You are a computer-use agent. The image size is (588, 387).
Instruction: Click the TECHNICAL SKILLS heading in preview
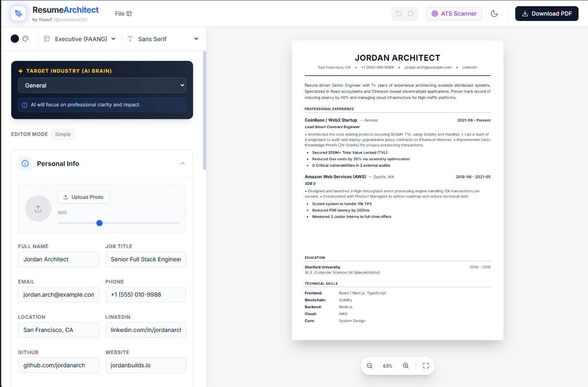(321, 283)
